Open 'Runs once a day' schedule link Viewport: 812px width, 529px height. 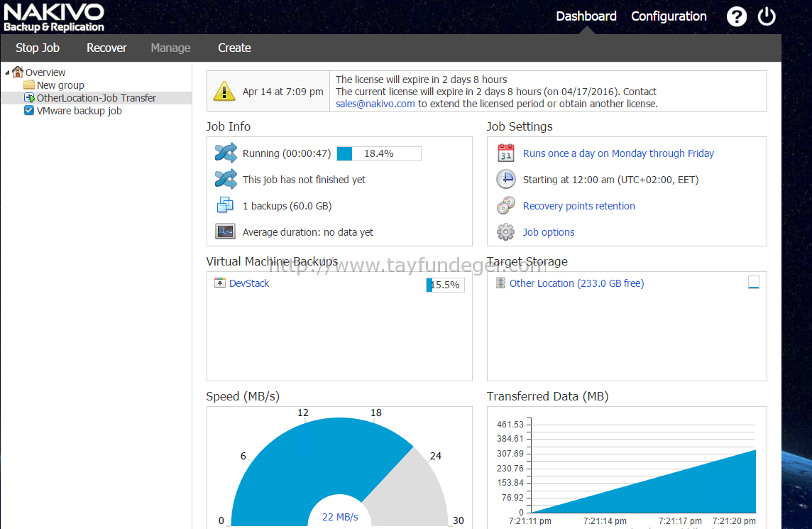pyautogui.click(x=618, y=153)
